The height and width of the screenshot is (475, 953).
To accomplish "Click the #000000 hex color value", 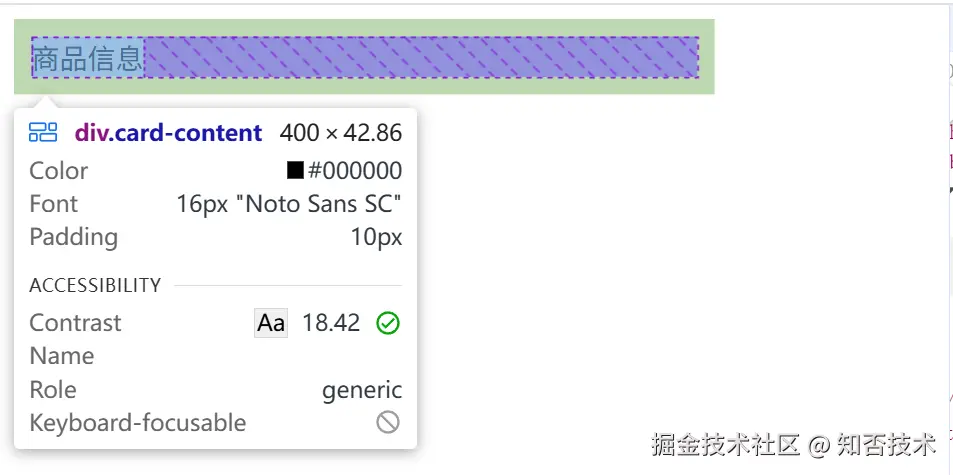I will tap(354, 171).
